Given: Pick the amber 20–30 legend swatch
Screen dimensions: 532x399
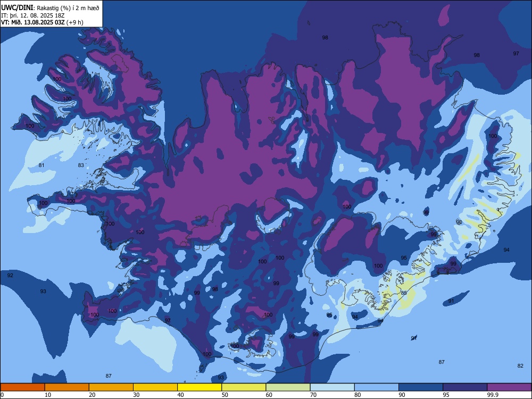Looking at the screenshot, I should coord(111,387).
